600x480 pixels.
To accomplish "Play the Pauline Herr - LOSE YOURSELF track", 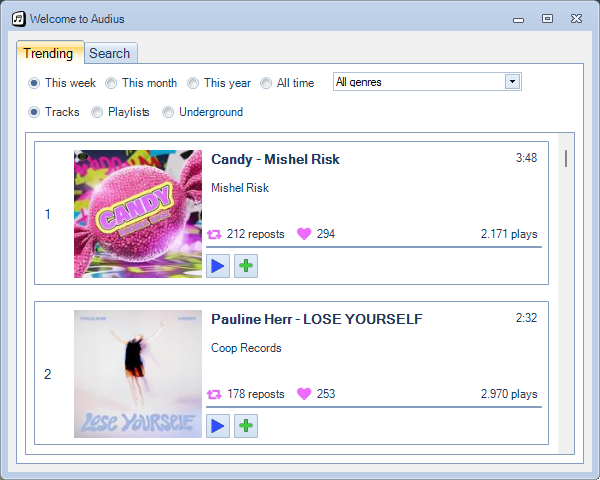I will (x=218, y=426).
